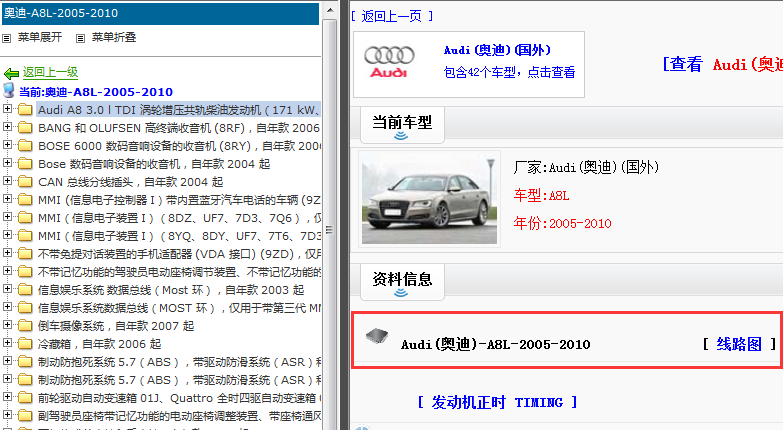Click folder icon of MMI 蓝牙汽车电话 9Z row
The image size is (783, 430).
(25, 200)
